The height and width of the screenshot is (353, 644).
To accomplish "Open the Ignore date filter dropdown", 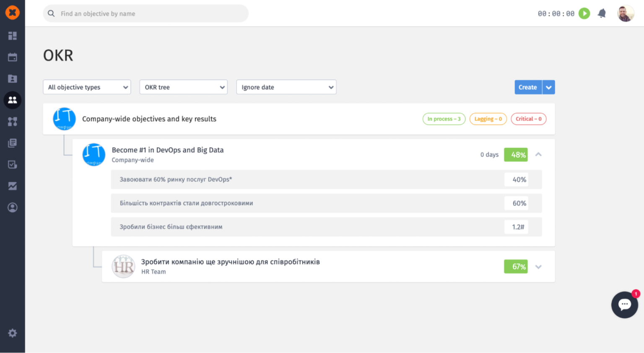I will [x=286, y=87].
